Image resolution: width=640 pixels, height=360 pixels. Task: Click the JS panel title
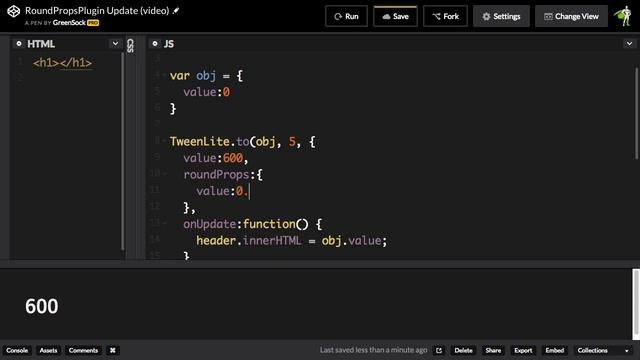[x=169, y=44]
